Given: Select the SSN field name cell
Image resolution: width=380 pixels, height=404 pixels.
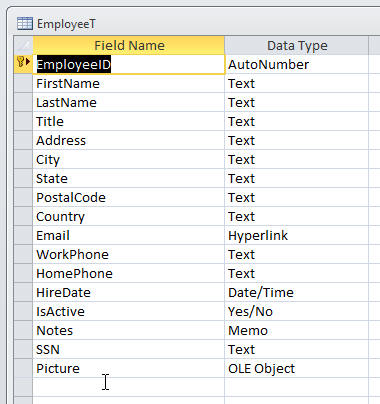Looking at the screenshot, I should [129, 349].
